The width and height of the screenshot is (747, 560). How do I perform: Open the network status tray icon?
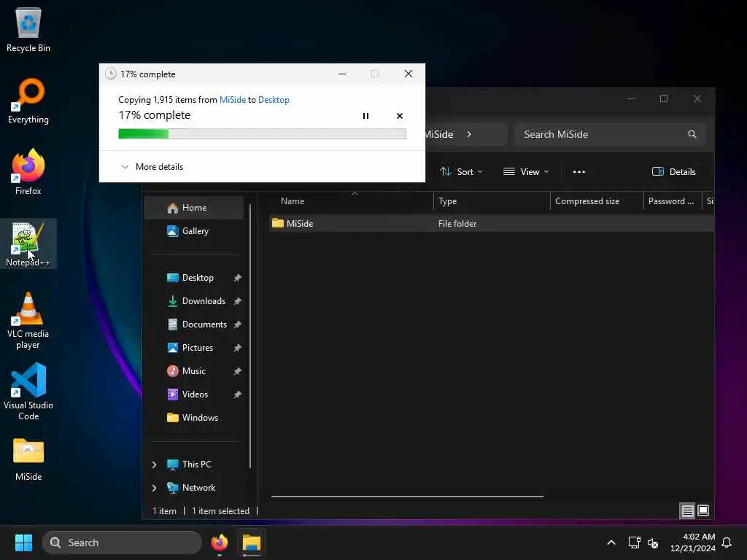[634, 542]
